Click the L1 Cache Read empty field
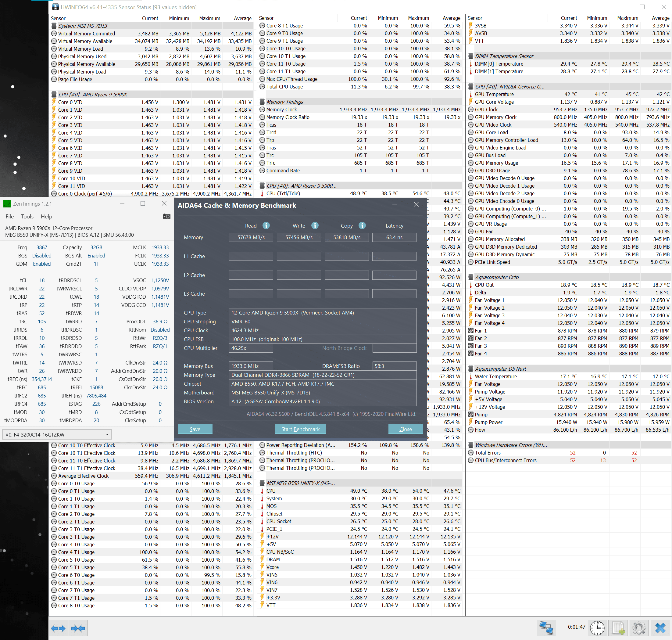The image size is (672, 640). pos(251,256)
